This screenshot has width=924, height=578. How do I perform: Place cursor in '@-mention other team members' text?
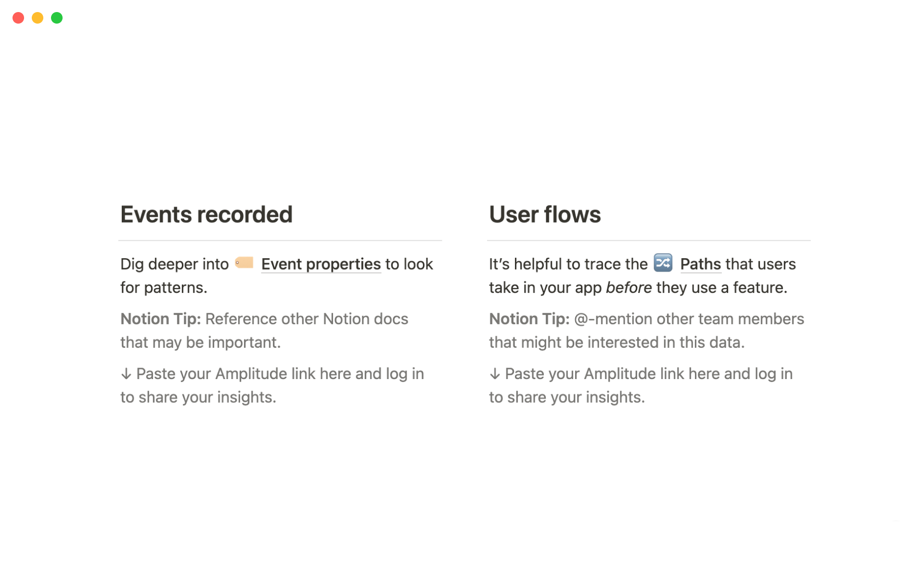click(x=688, y=319)
